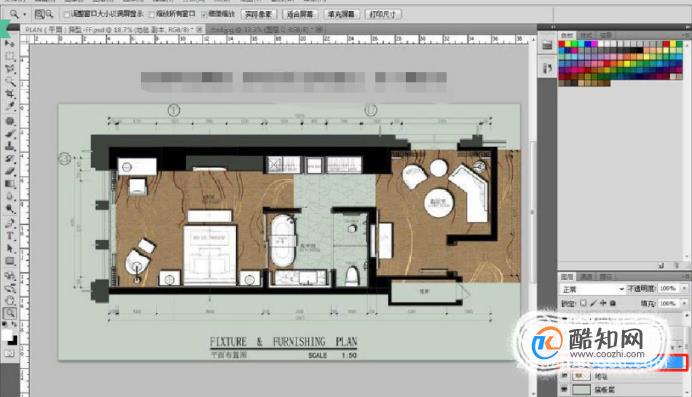Expand the fill percentage arrow
The width and height of the screenshot is (692, 397).
coord(684,303)
